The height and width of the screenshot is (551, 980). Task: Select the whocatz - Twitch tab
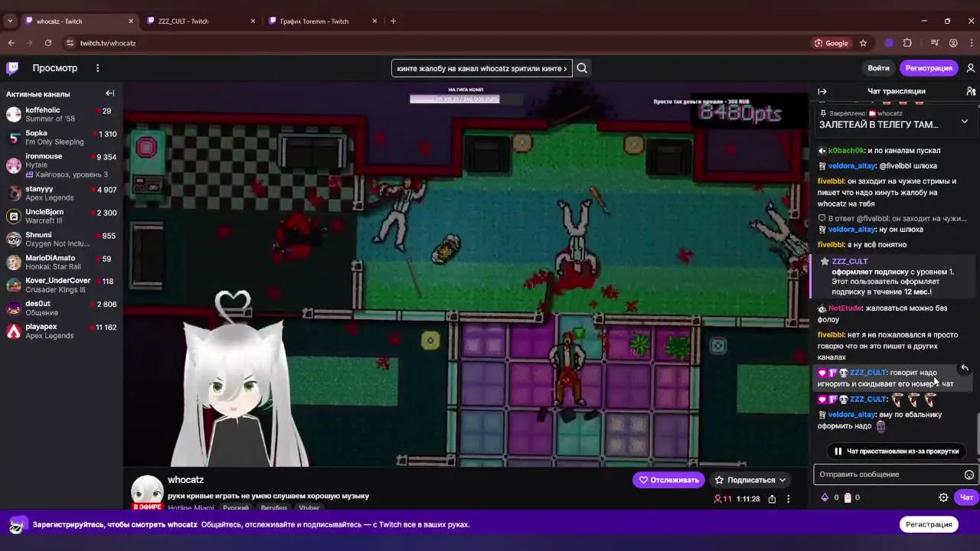(78, 21)
